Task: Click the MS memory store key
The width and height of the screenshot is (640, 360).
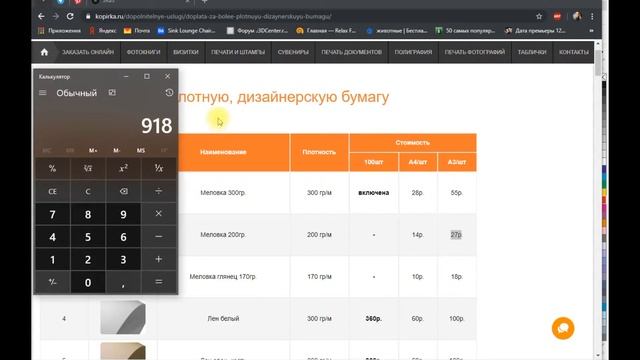Action: click(x=141, y=151)
